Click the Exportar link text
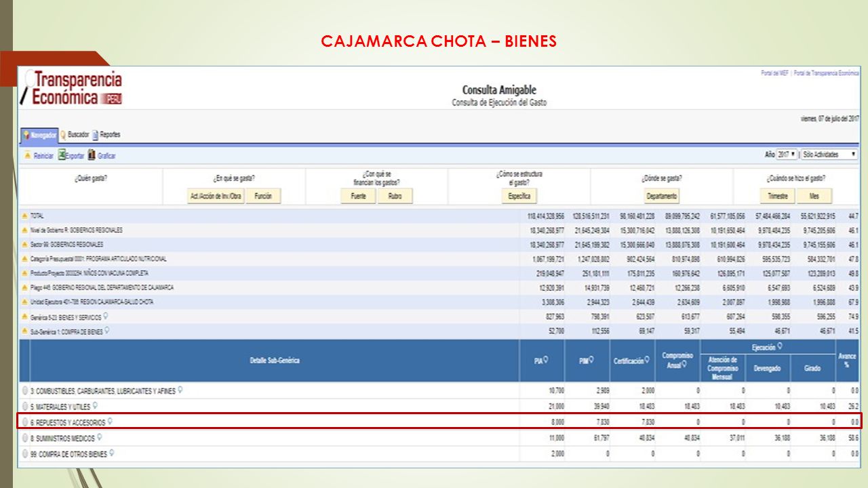This screenshot has height=488, width=868. coord(75,156)
